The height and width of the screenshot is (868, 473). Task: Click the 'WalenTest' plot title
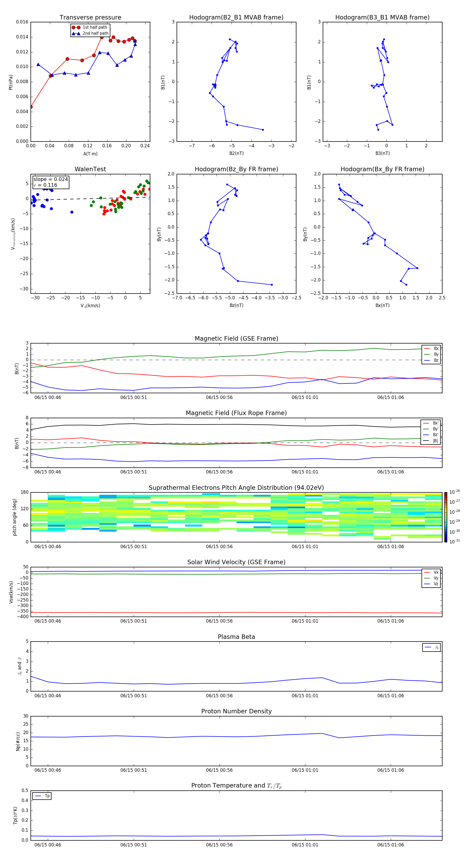coord(90,169)
